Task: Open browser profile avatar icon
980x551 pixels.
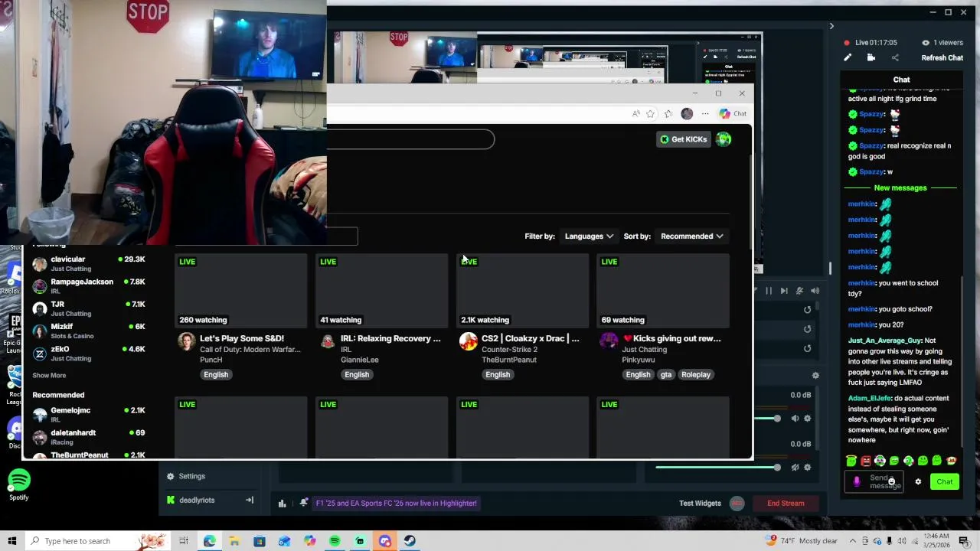Action: click(x=687, y=113)
